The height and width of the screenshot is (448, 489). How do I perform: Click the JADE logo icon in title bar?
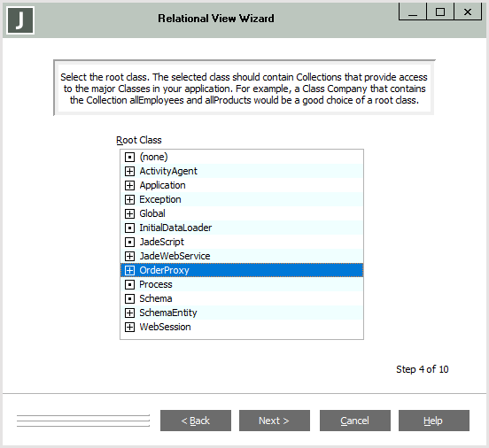point(20,20)
